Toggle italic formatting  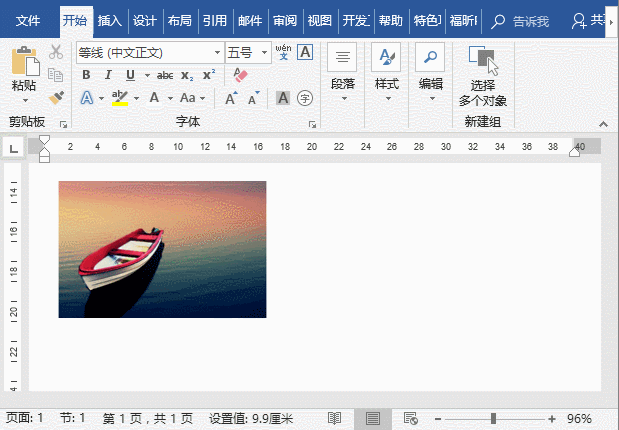pyautogui.click(x=108, y=75)
